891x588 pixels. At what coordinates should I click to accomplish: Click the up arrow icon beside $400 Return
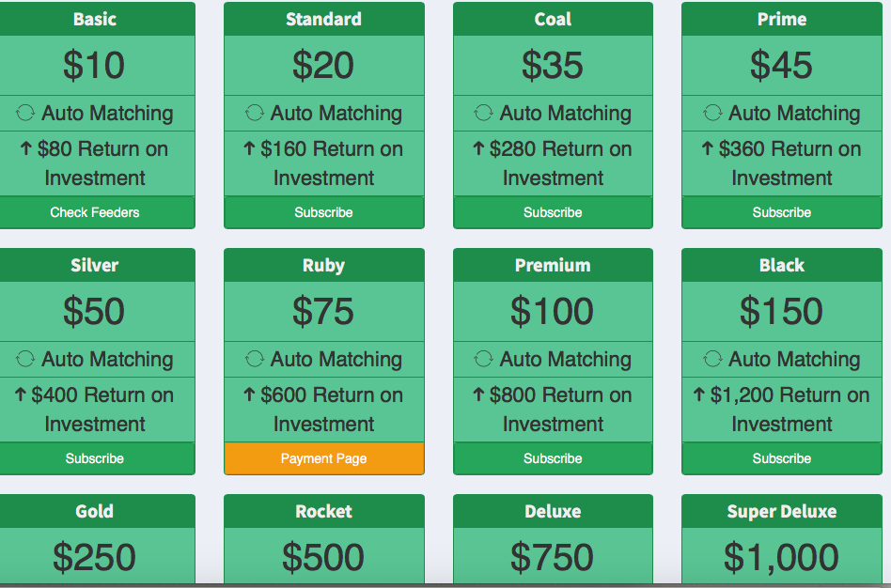pos(21,395)
